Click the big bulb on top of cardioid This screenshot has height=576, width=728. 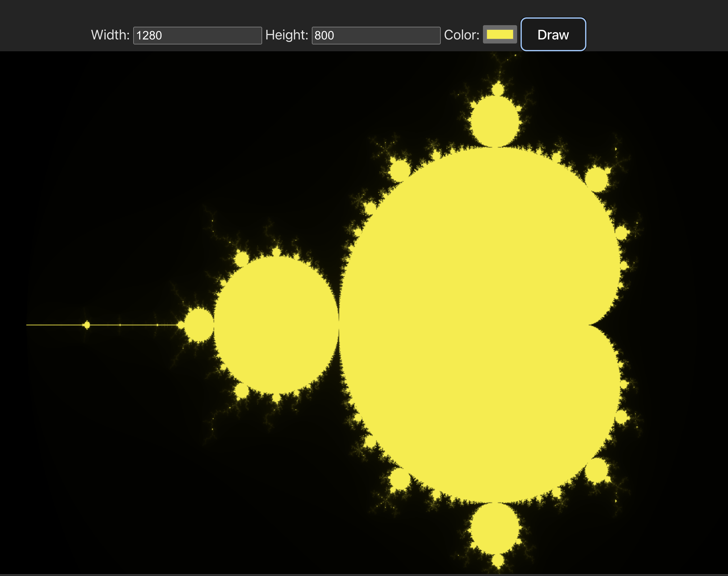[x=495, y=121]
